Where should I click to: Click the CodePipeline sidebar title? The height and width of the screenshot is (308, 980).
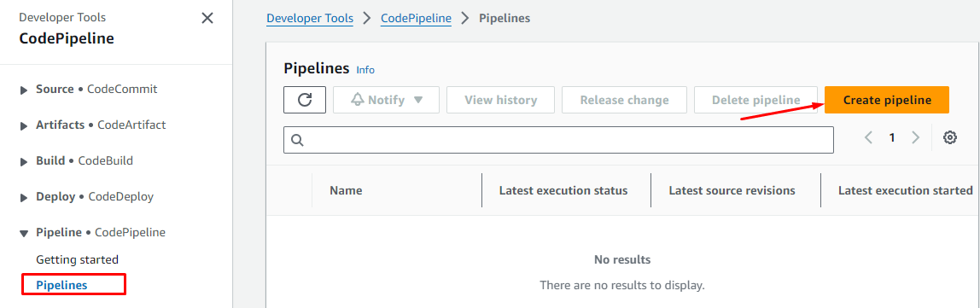[x=67, y=38]
